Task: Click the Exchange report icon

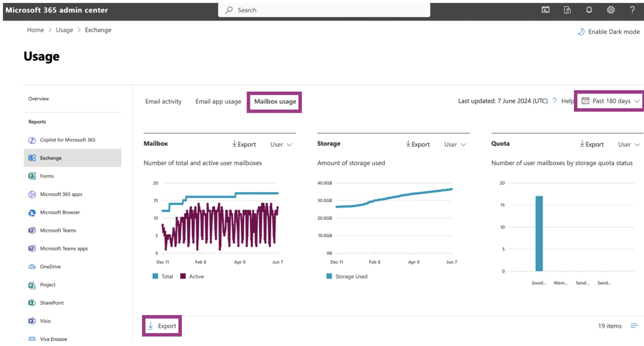Action: click(32, 158)
